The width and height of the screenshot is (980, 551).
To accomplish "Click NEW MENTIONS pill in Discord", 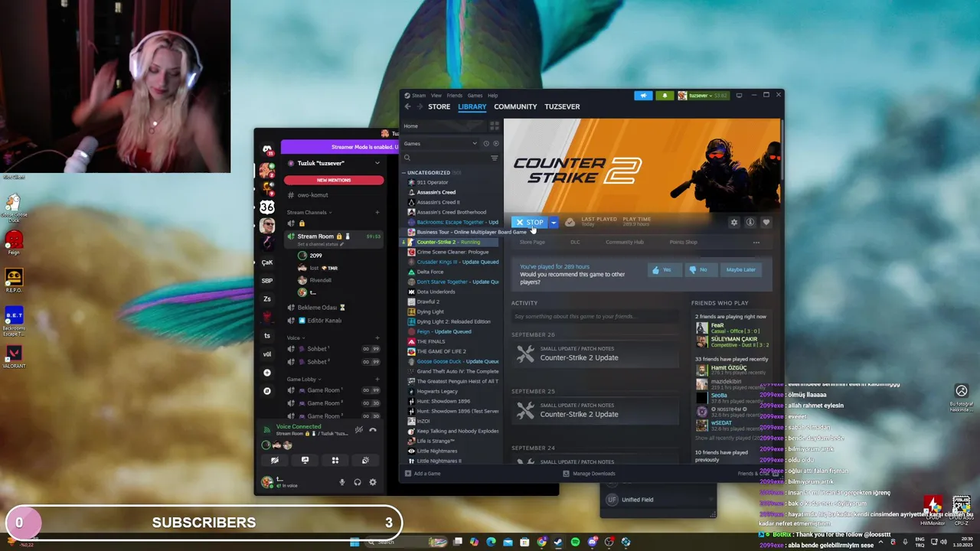I will pyautogui.click(x=334, y=180).
